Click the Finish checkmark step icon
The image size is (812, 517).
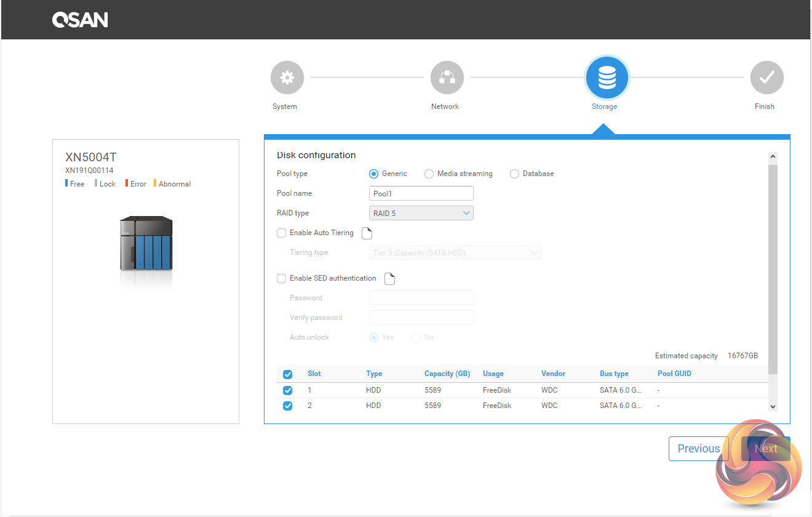[766, 78]
